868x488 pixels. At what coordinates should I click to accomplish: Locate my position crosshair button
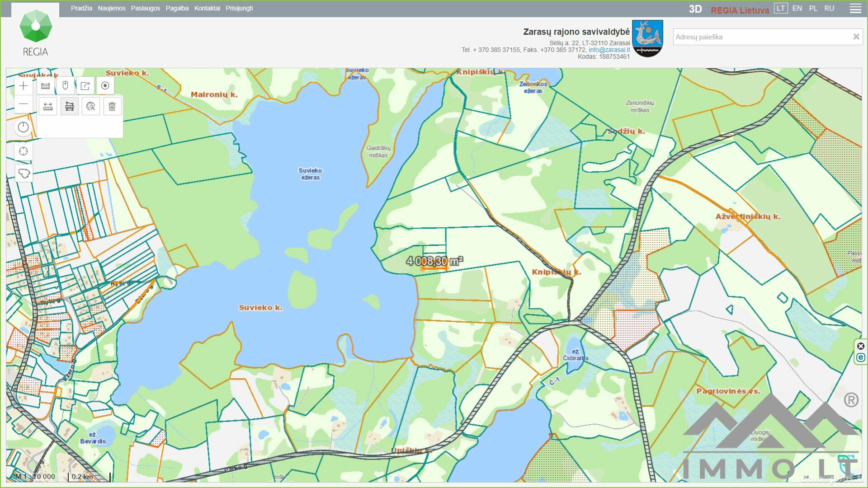(x=24, y=151)
